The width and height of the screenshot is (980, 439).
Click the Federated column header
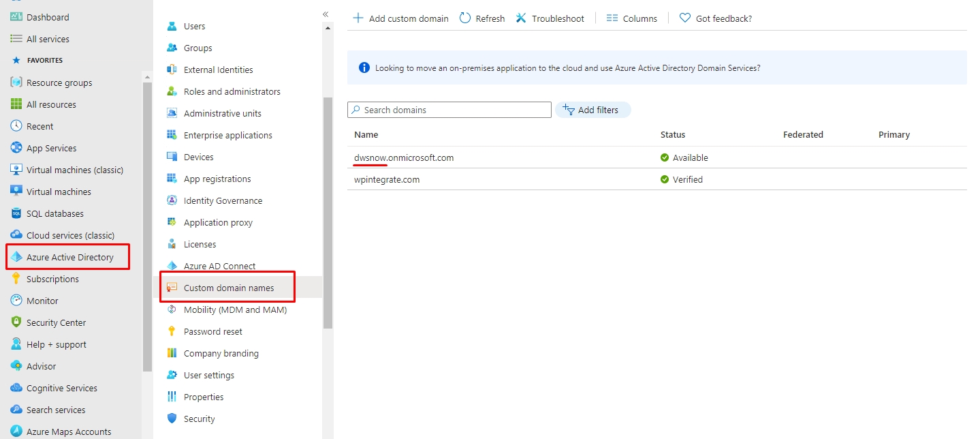click(x=803, y=134)
